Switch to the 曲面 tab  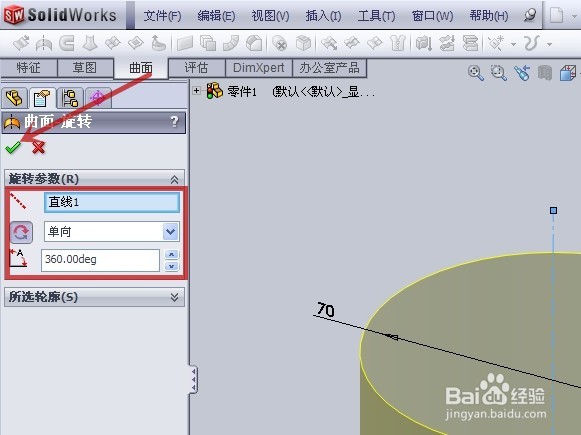[141, 68]
